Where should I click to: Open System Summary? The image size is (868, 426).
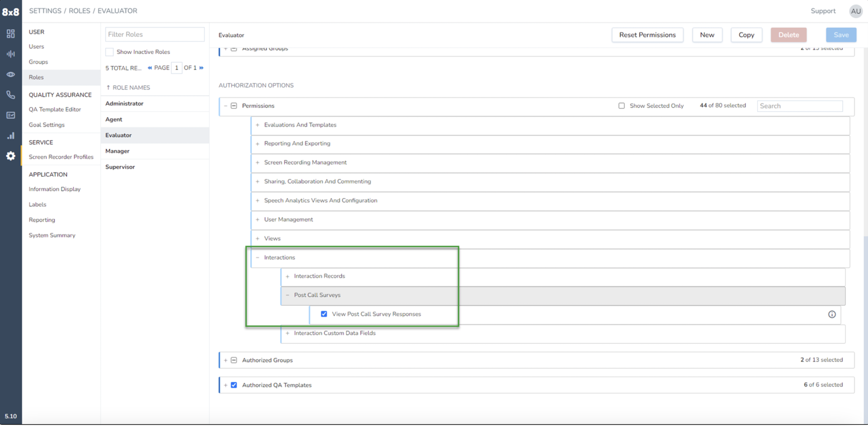[x=52, y=236]
